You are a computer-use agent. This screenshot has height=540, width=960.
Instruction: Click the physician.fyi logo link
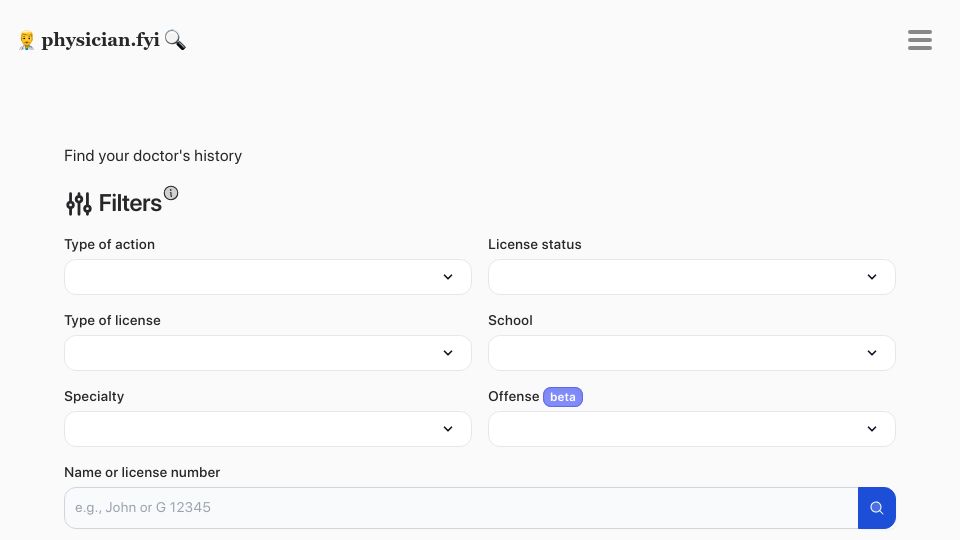100,40
